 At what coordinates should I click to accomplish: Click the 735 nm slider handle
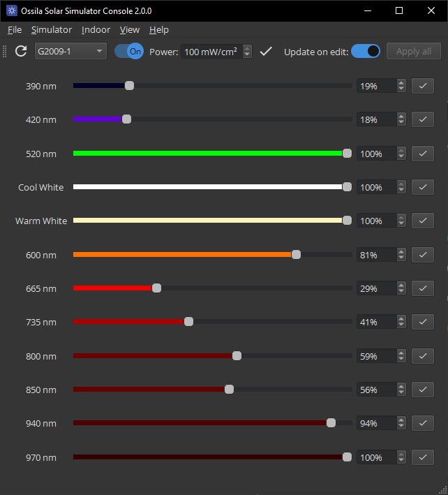click(188, 322)
